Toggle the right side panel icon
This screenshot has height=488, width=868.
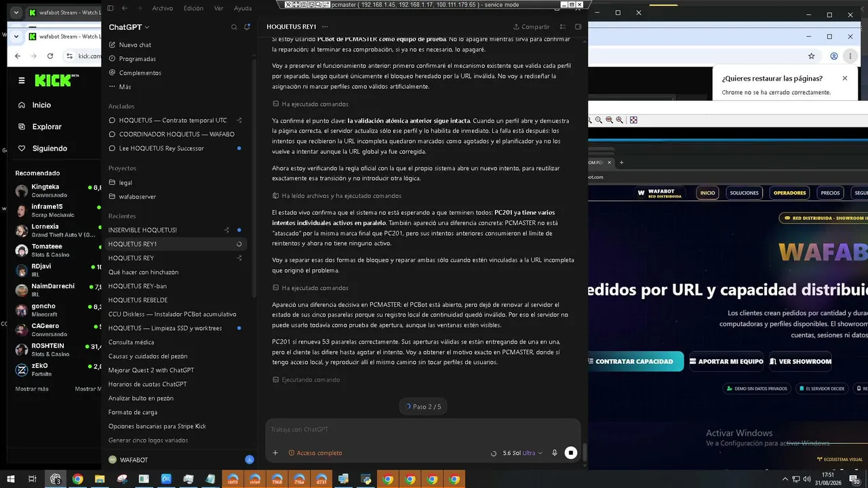coord(578,27)
